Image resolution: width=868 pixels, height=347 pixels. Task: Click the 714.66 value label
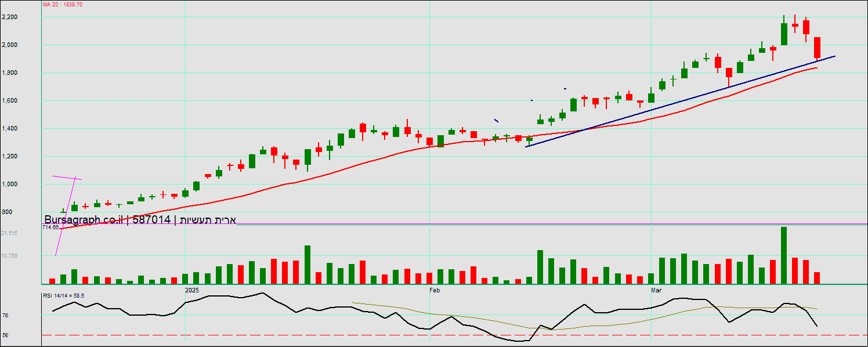(51, 227)
